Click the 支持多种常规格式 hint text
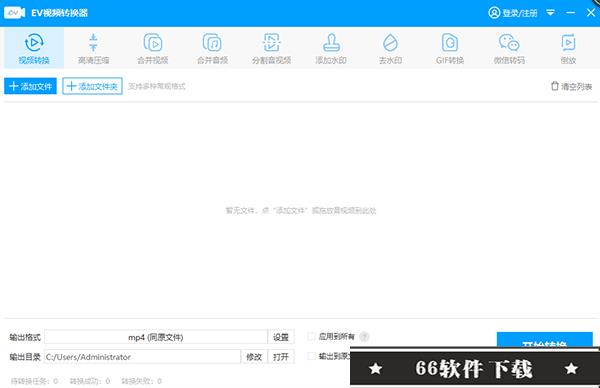The width and height of the screenshot is (600, 388). pos(157,86)
